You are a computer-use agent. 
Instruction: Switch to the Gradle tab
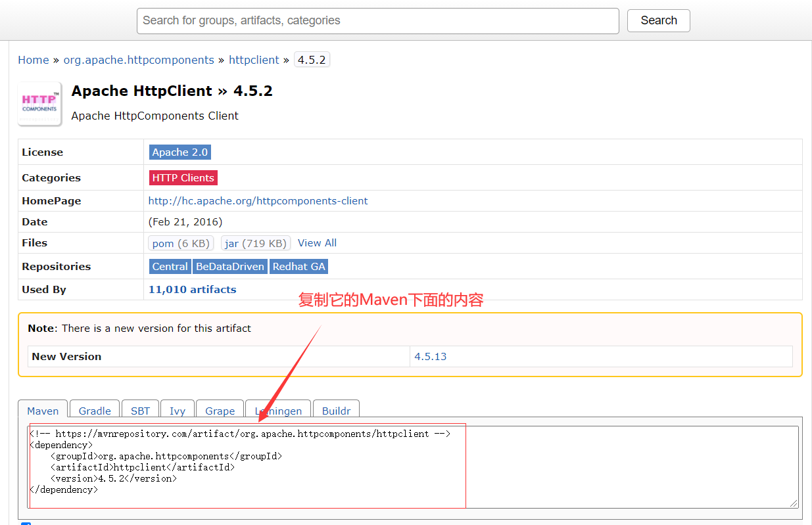(94, 411)
